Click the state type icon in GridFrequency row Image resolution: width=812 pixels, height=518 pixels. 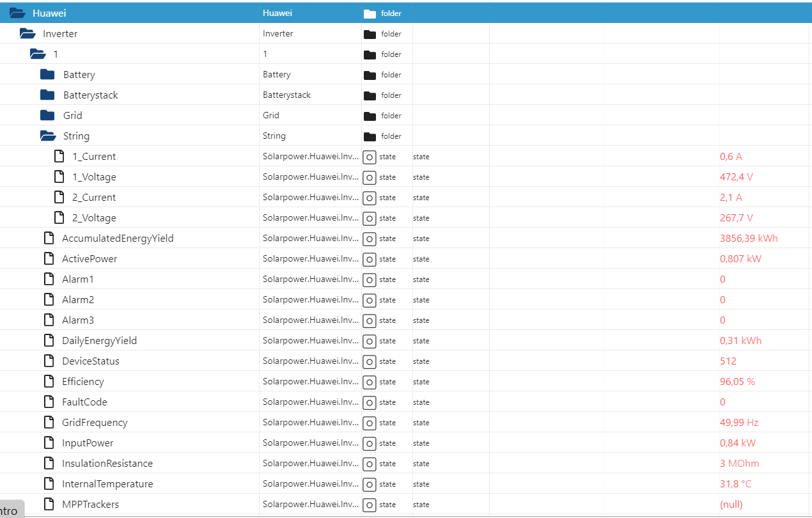click(369, 423)
